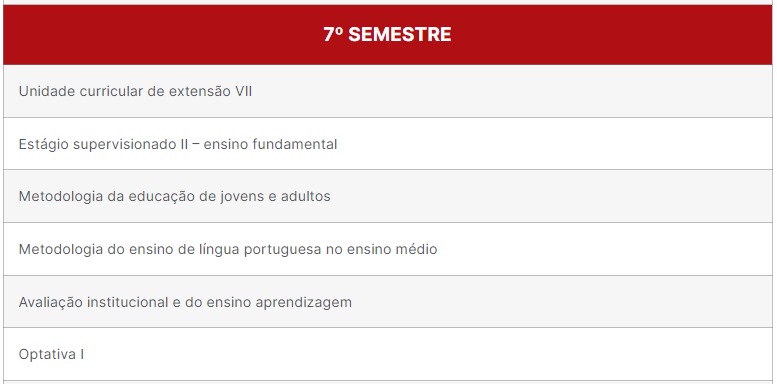Click the word 'Optativa'
The height and width of the screenshot is (384, 777).
pos(47,355)
